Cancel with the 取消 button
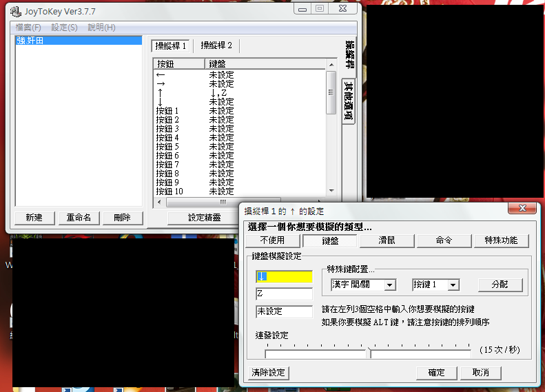Viewport: 545px width, 392px height. pos(481,373)
